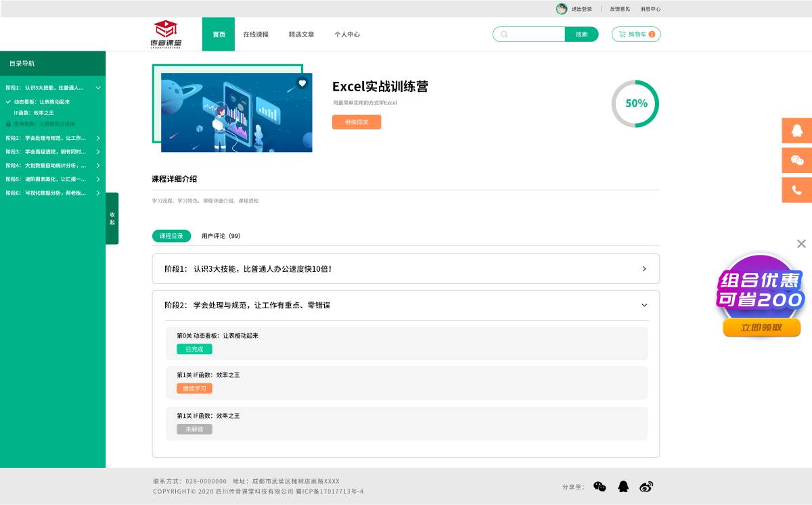Click the phone contact icon on right sidebar
Viewport: 812px width, 505px height.
point(796,190)
